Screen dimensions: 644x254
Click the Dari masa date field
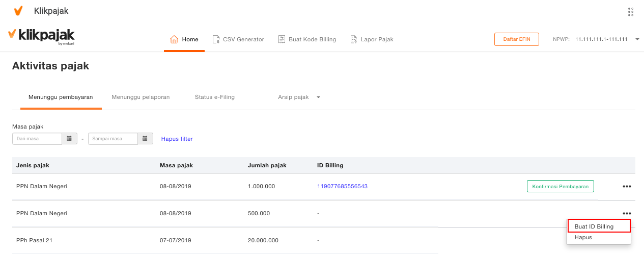(37, 139)
